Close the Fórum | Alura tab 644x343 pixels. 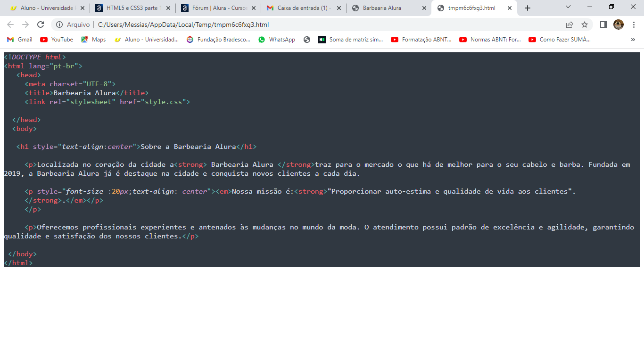(x=254, y=8)
